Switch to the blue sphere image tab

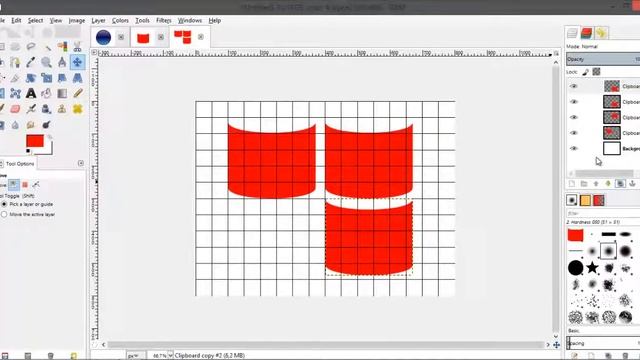pos(104,37)
